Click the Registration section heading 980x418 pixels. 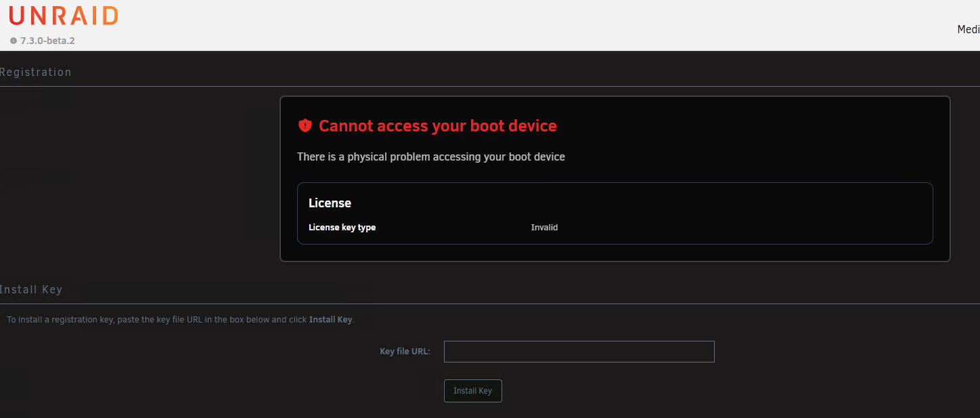pos(35,72)
